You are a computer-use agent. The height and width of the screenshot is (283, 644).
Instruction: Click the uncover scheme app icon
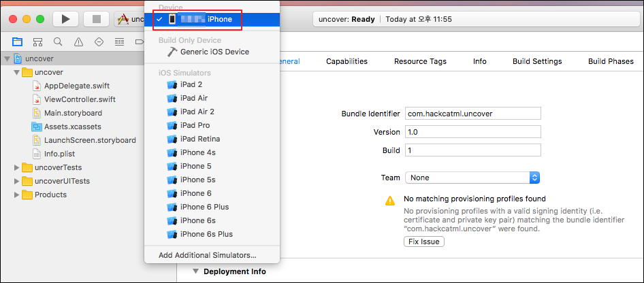[123, 19]
